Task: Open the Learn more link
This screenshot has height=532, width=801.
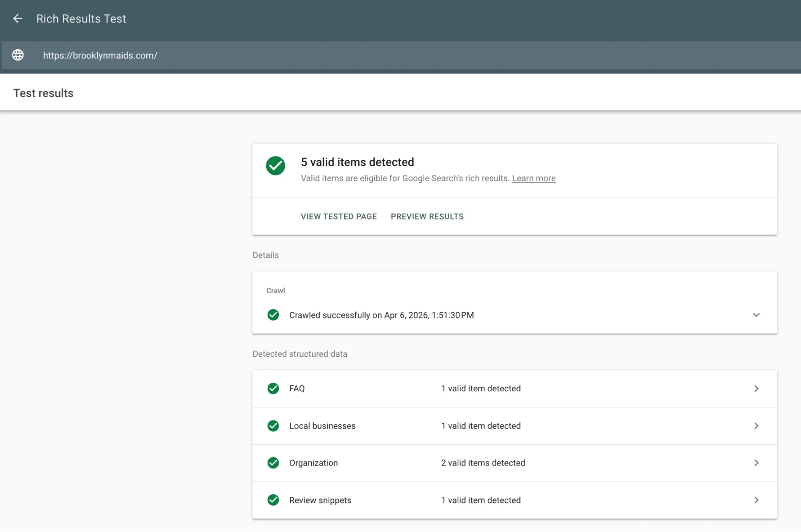Action: (x=533, y=178)
